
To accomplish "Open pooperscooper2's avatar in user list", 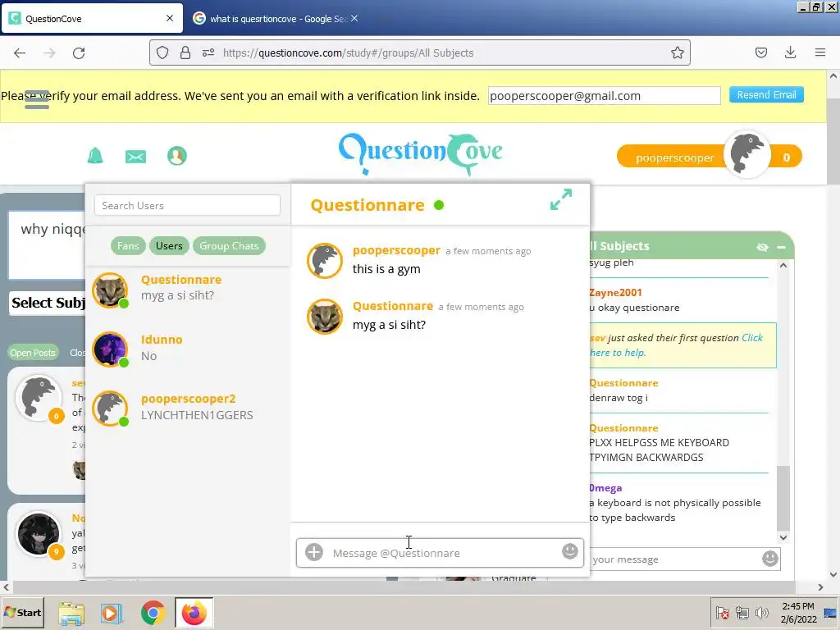I will point(110,409).
